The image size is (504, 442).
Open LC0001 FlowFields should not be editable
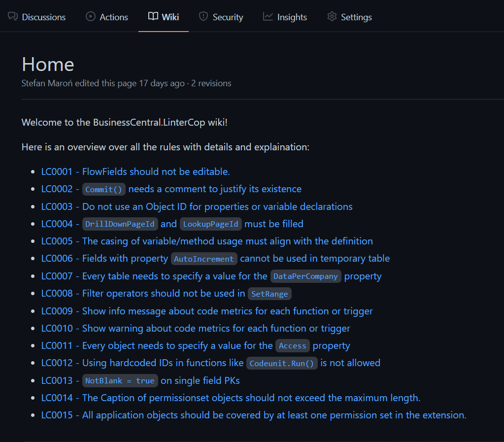135,172
